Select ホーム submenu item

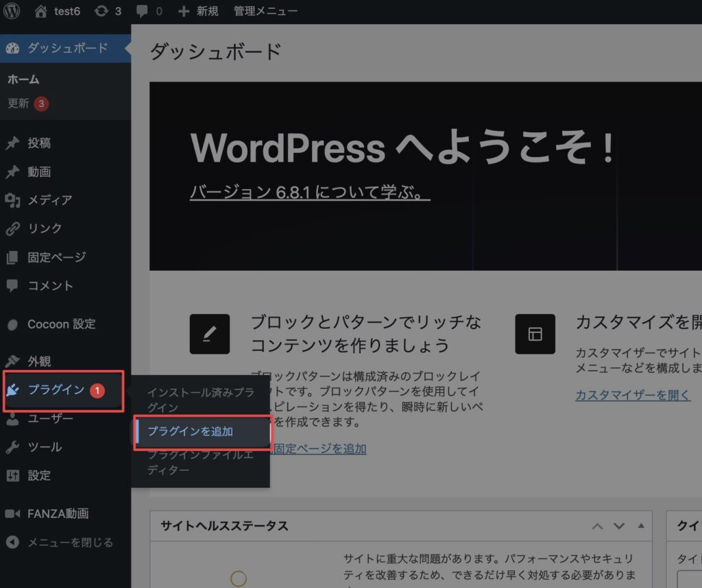pos(23,79)
